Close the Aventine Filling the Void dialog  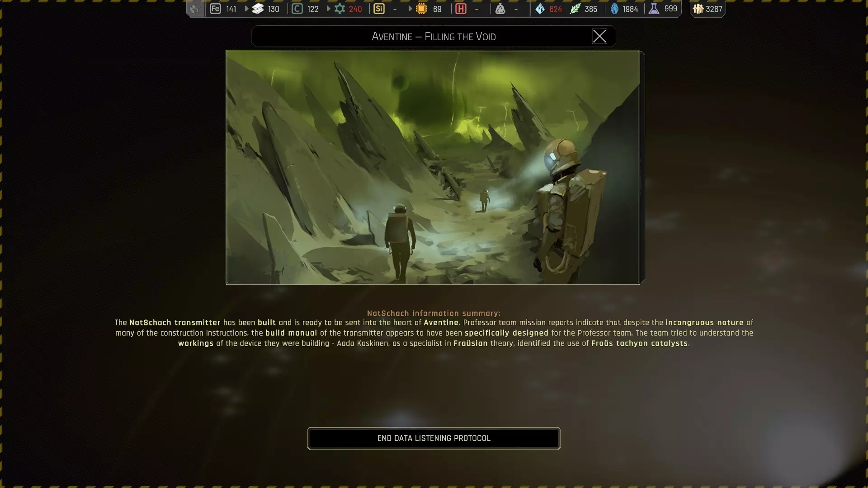tap(599, 36)
